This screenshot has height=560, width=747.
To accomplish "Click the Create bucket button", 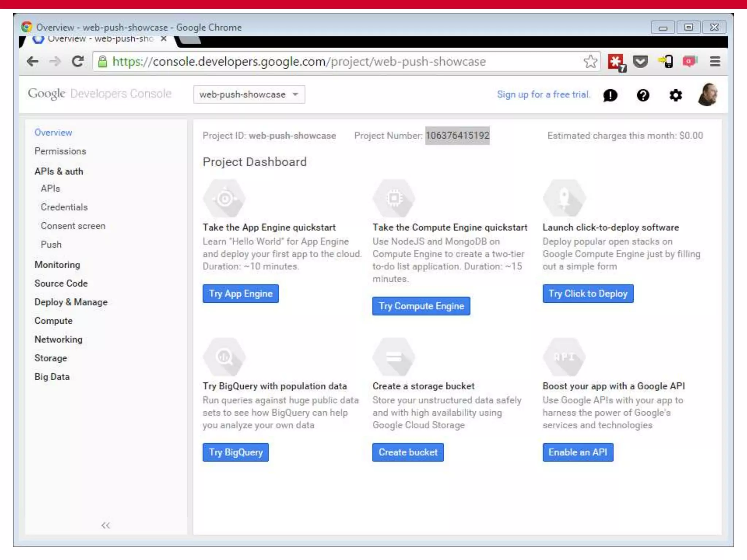I will pyautogui.click(x=408, y=452).
